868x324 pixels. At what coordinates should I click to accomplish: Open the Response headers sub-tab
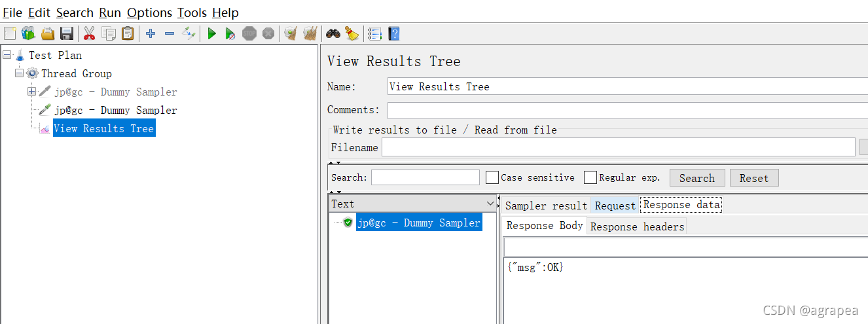pyautogui.click(x=637, y=226)
